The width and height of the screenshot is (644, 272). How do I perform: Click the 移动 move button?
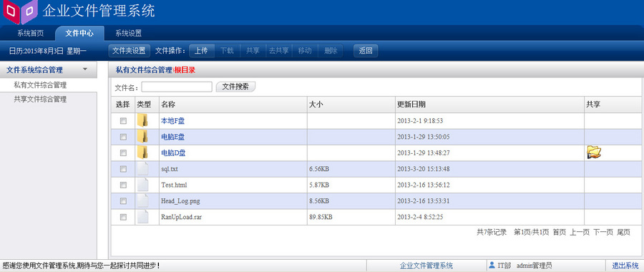pyautogui.click(x=305, y=51)
